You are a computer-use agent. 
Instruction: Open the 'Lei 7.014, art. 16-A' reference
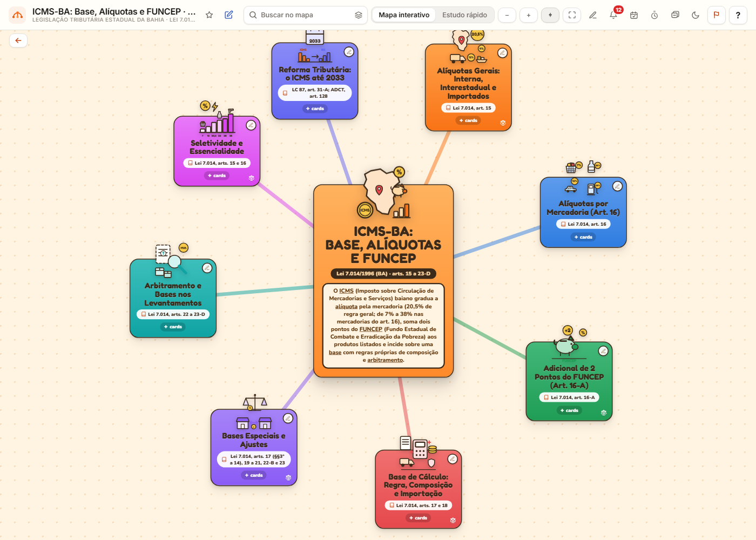click(569, 397)
